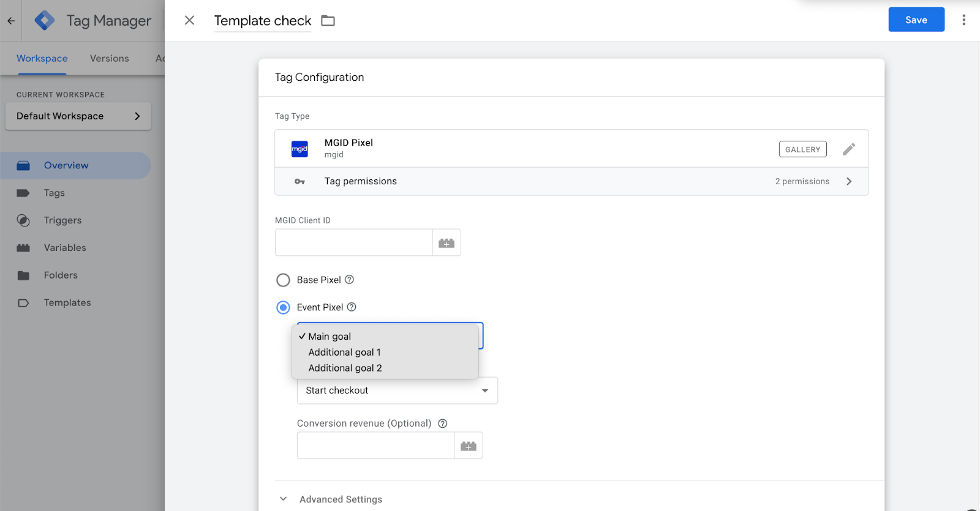Select the Base Pixel radio button

pyautogui.click(x=283, y=280)
